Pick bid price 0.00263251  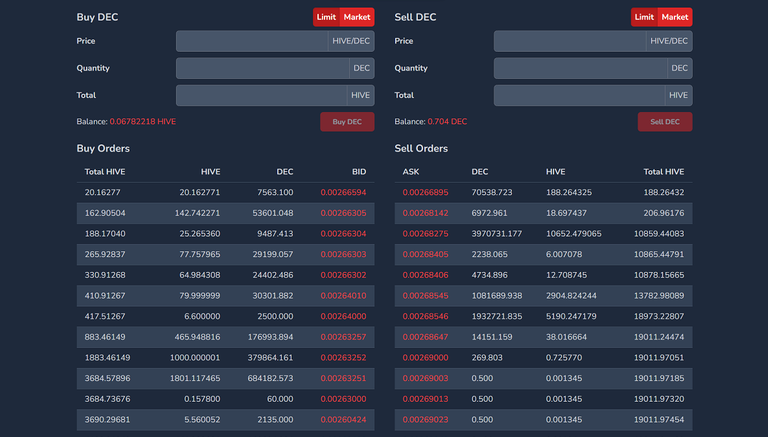pos(343,378)
